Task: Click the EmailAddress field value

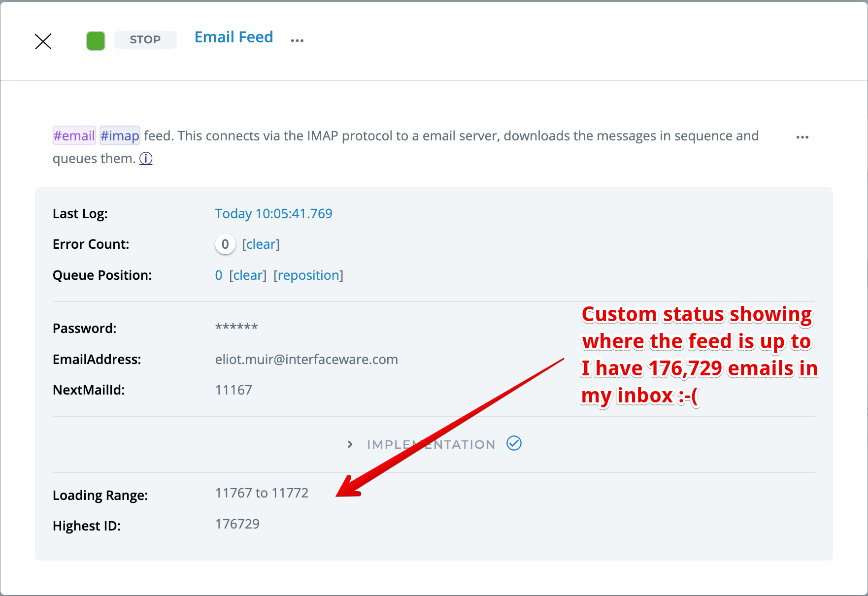Action: (x=306, y=360)
